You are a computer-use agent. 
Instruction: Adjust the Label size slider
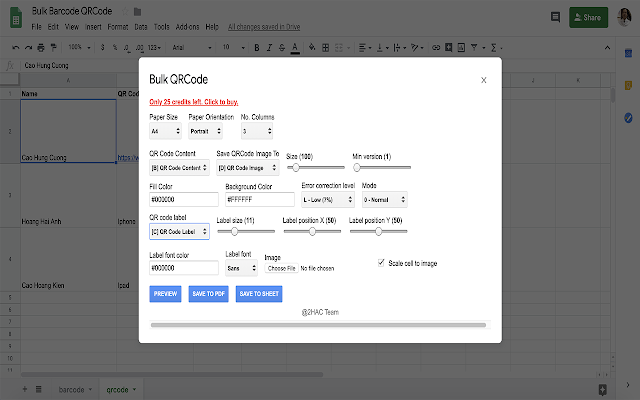246,231
